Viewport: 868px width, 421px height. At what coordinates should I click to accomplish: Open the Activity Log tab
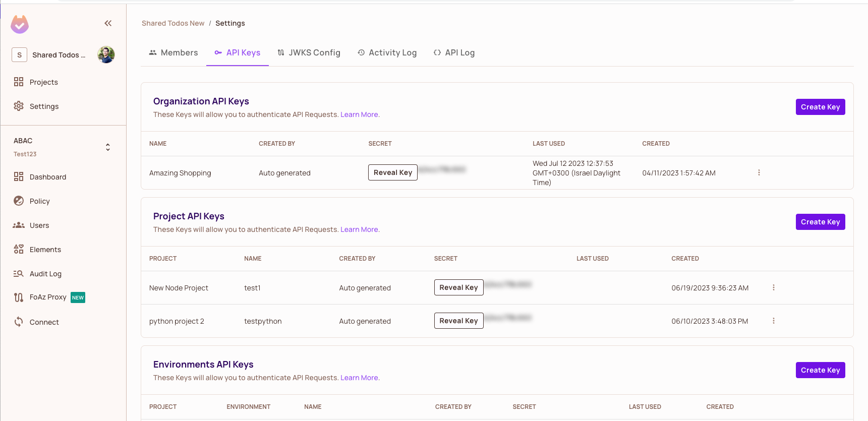[x=387, y=52]
